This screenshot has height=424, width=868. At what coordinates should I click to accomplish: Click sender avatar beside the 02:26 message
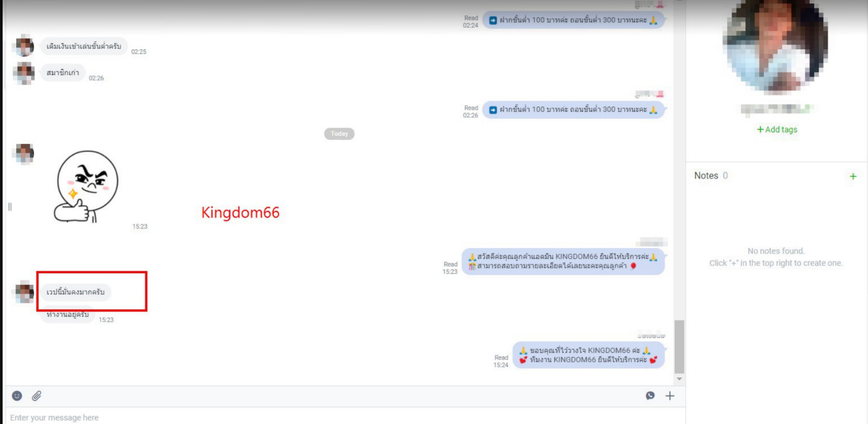[24, 73]
